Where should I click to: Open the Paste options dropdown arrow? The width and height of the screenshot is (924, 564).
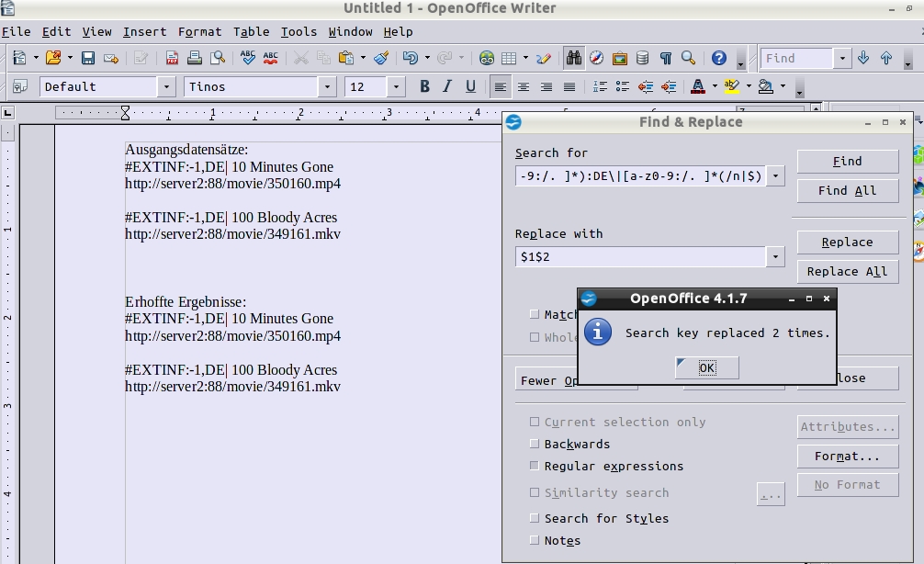click(x=363, y=58)
